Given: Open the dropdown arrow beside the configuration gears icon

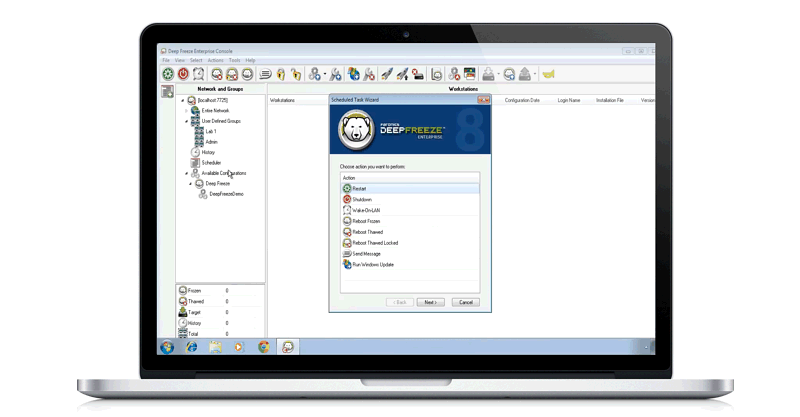Looking at the screenshot, I should 324,75.
